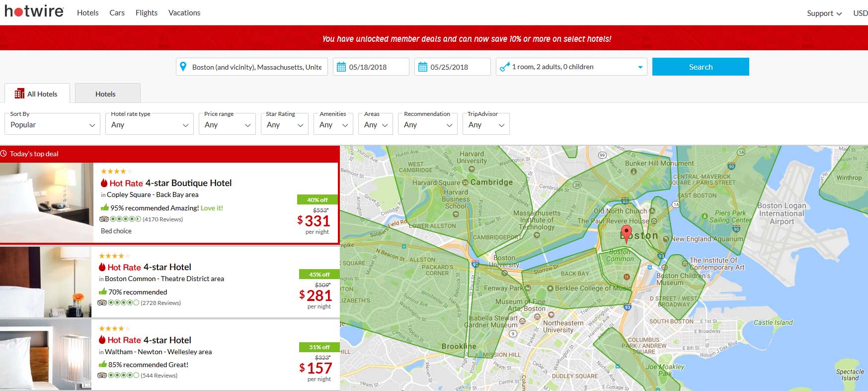The image size is (868, 391).
Task: Open the Amenities filter dropdown
Action: tap(333, 124)
